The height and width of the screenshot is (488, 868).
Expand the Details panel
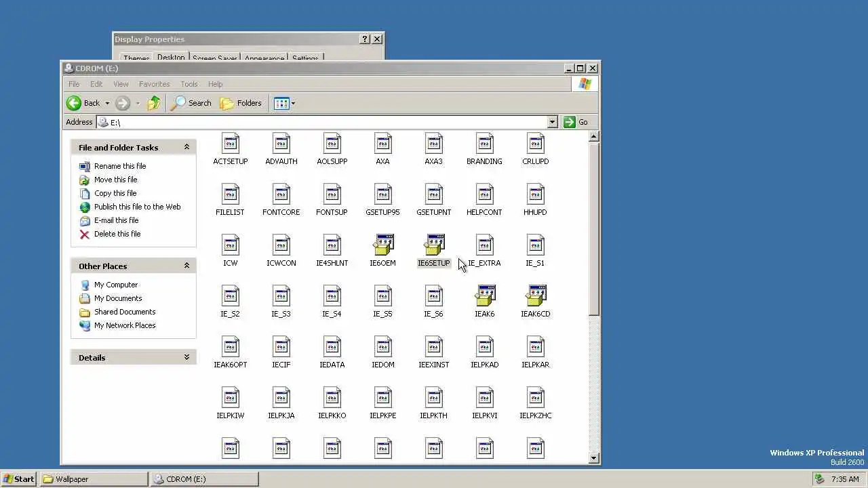[x=186, y=357]
